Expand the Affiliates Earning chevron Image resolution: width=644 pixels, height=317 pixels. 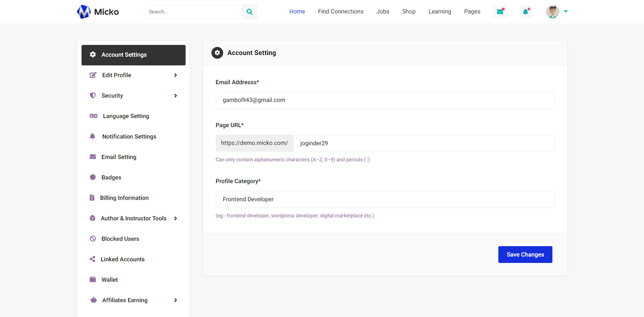[176, 300]
